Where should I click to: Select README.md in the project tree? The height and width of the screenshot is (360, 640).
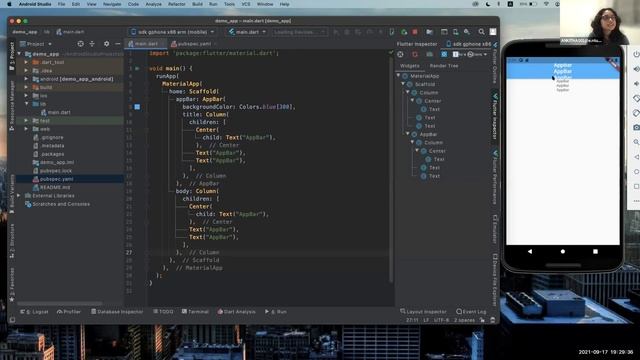[51, 187]
